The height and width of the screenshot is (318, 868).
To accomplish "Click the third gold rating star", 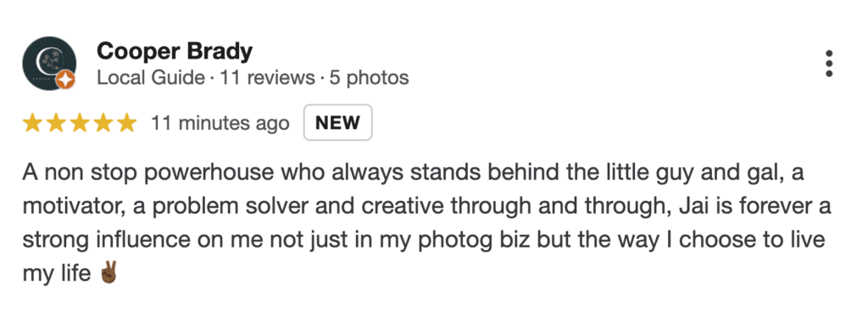I will click(80, 123).
